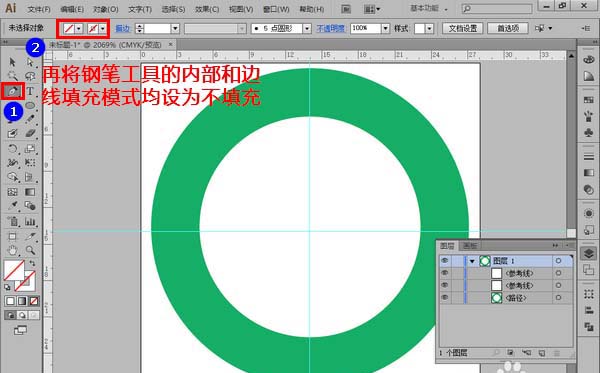The image size is (600, 373).
Task: Open the 样式 style dropdown
Action: pos(429,28)
